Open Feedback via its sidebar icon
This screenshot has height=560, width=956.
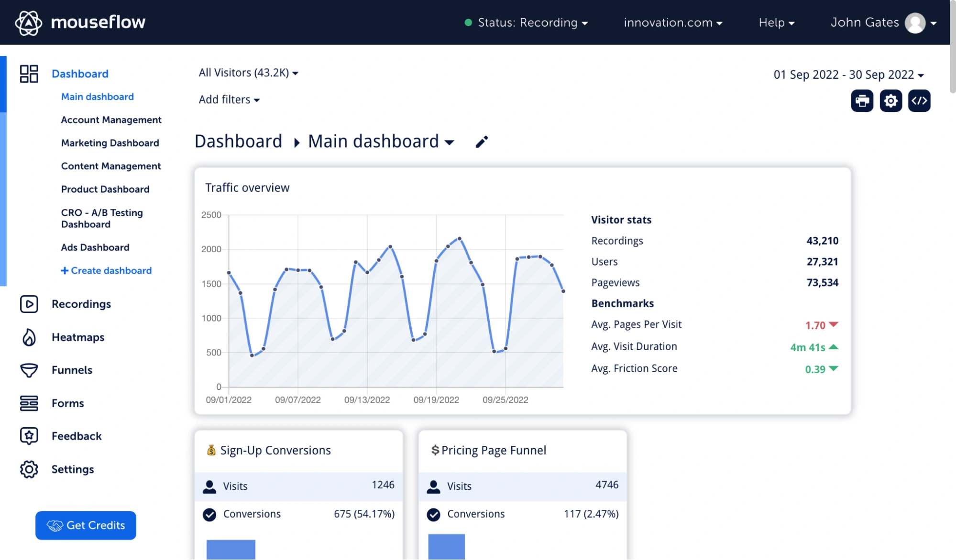point(29,436)
